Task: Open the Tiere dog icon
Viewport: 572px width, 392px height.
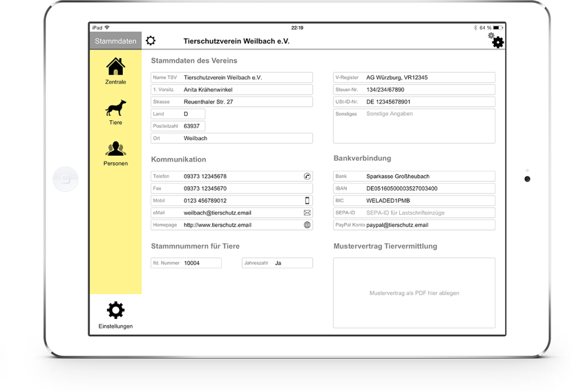Action: point(116,108)
